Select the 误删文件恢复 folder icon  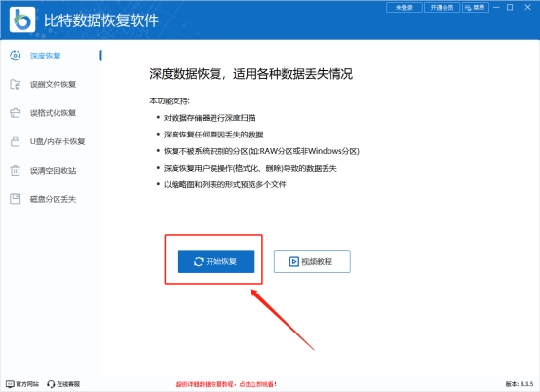(16, 84)
